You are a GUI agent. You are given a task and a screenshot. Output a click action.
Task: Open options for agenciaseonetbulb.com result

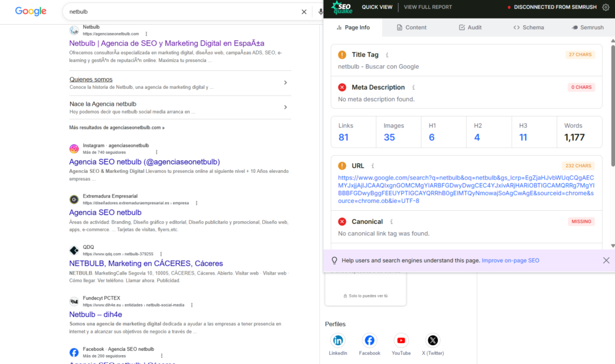point(147,34)
